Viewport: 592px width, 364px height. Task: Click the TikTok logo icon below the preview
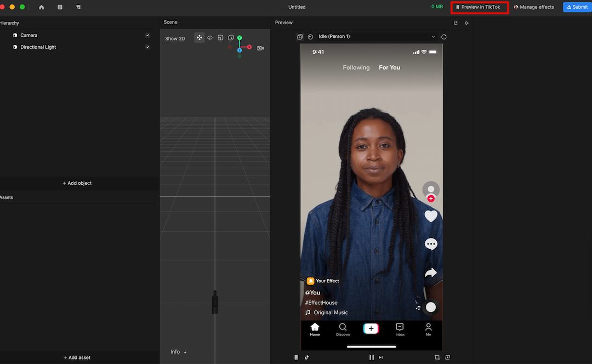pos(307,357)
